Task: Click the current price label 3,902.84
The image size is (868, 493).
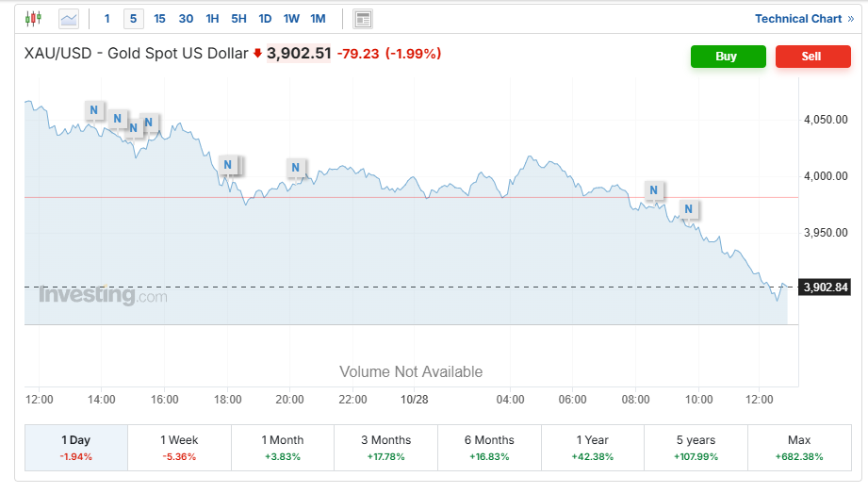Action: pos(825,288)
